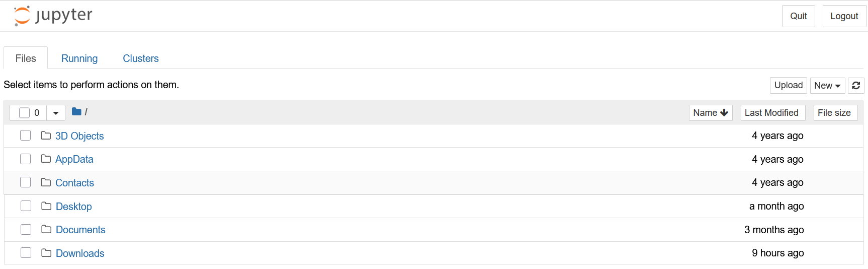868x269 pixels.
Task: Tick the 3D Objects row checkbox
Action: coord(25,136)
